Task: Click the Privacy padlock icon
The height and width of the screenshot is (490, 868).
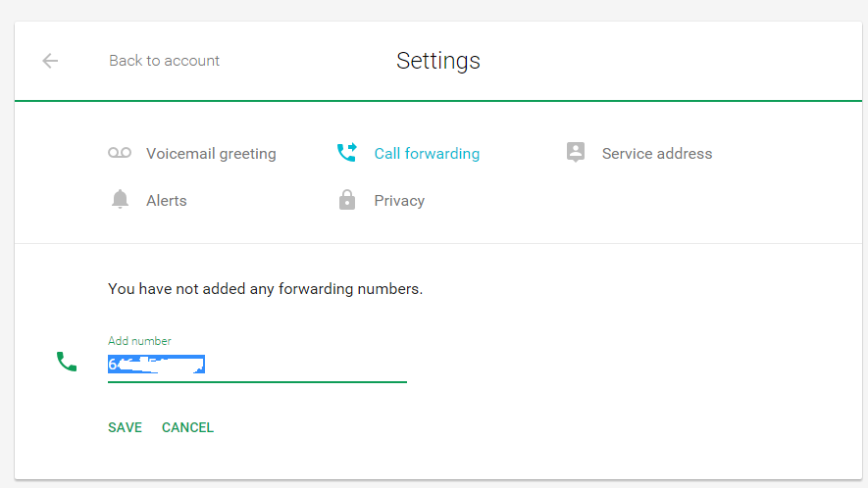Action: click(347, 200)
